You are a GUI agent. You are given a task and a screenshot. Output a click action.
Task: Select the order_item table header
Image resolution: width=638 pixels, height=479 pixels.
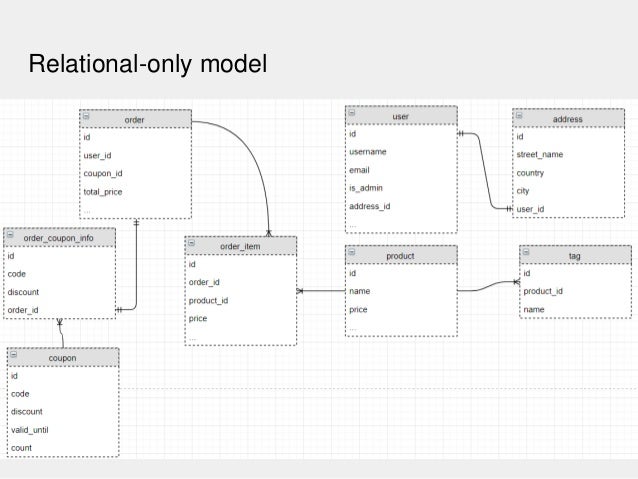coord(241,246)
